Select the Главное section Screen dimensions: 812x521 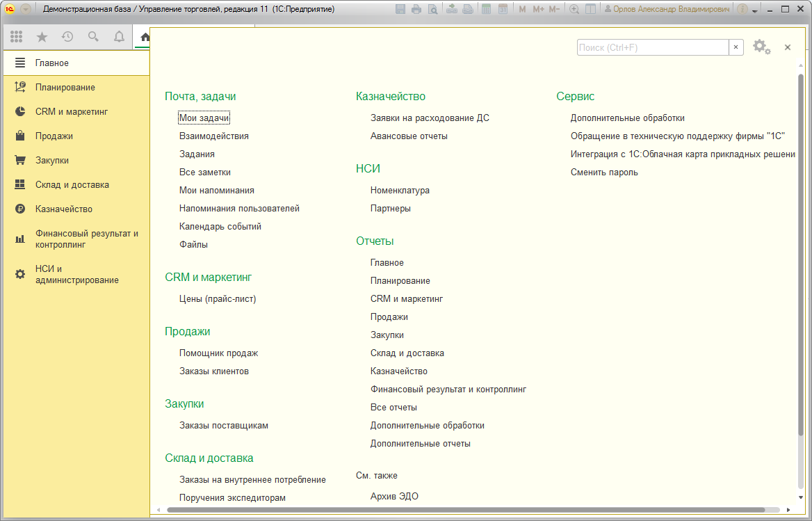[x=76, y=63]
